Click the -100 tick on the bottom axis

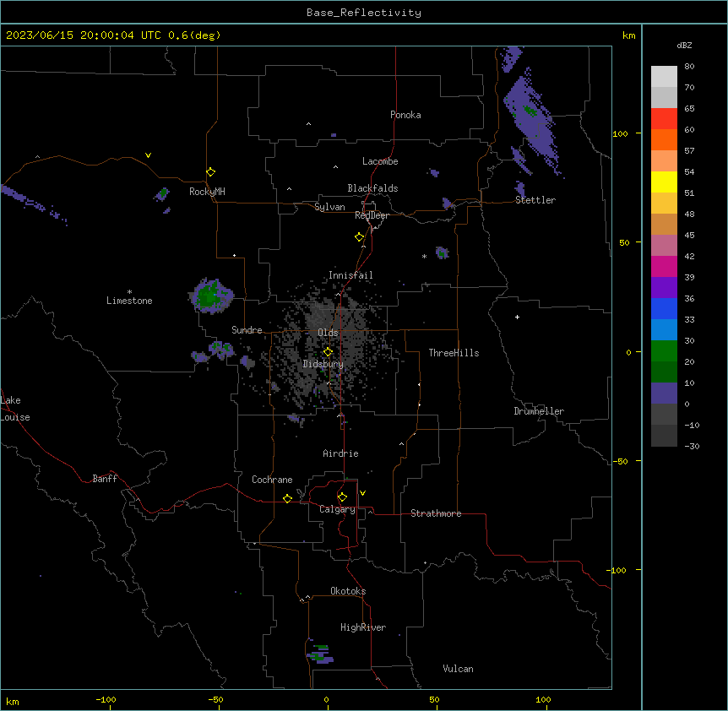[106, 699]
